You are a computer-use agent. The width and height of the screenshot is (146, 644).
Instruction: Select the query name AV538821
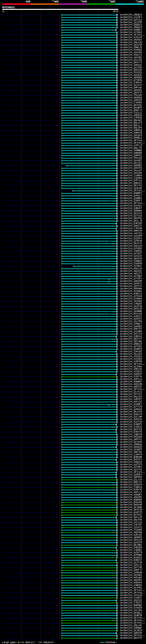tap(8, 8)
